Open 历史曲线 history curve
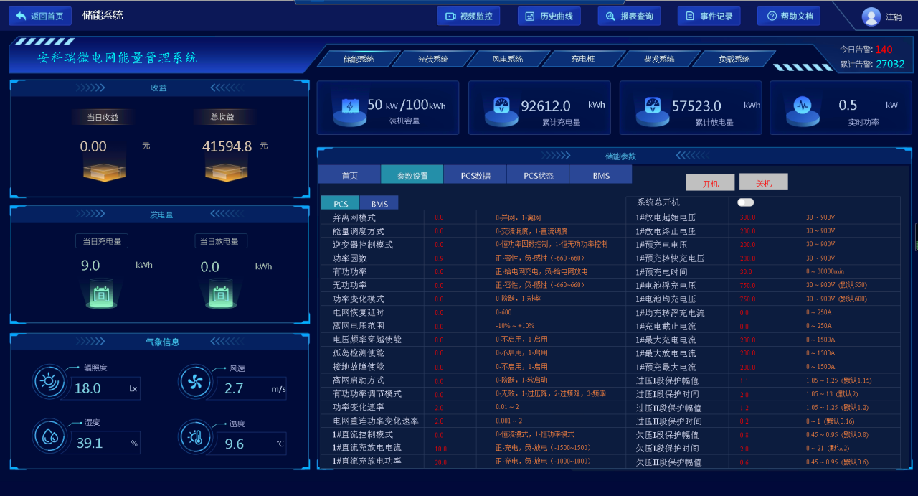The image size is (919, 496). (549, 16)
